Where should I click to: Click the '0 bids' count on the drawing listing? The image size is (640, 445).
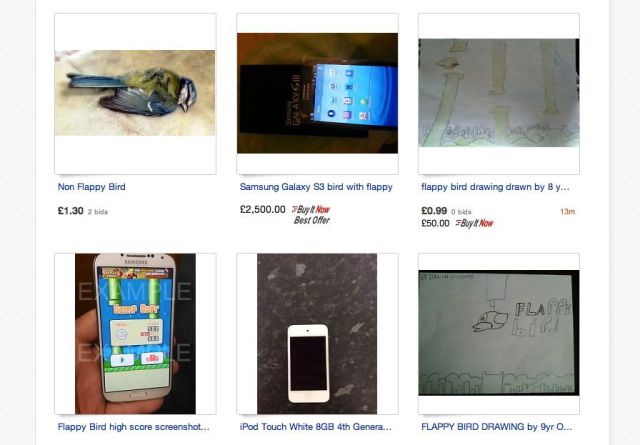coord(461,212)
